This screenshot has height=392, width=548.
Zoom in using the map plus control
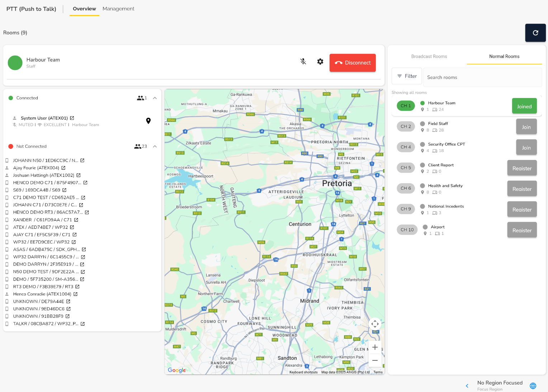375,347
